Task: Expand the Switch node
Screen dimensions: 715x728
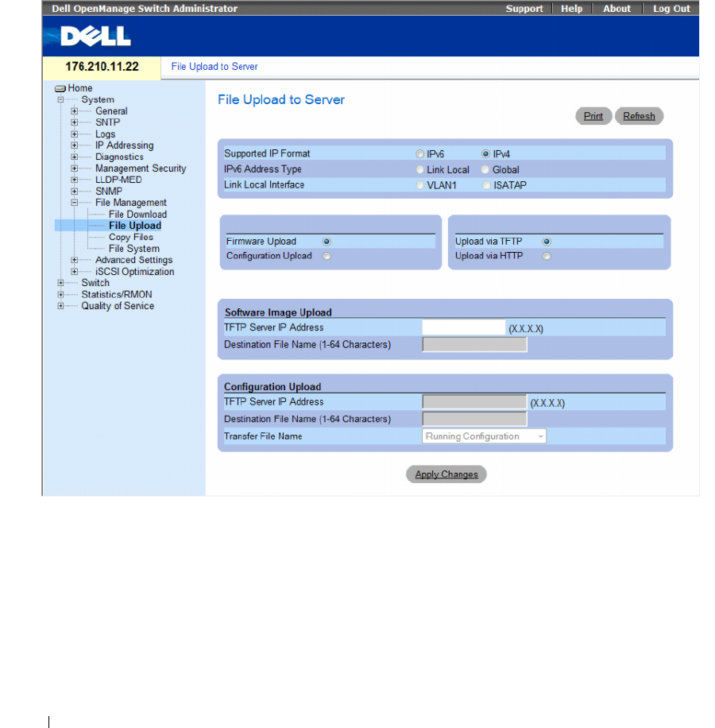Action: (x=61, y=283)
